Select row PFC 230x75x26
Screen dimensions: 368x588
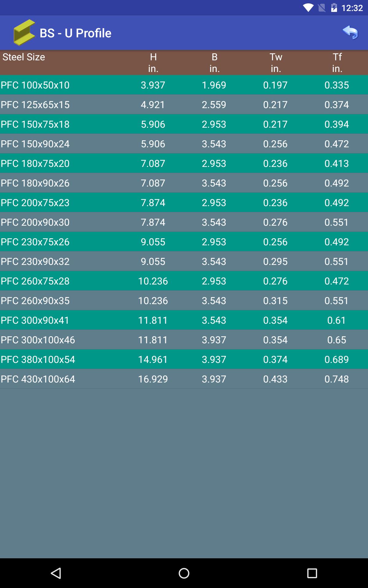click(184, 242)
